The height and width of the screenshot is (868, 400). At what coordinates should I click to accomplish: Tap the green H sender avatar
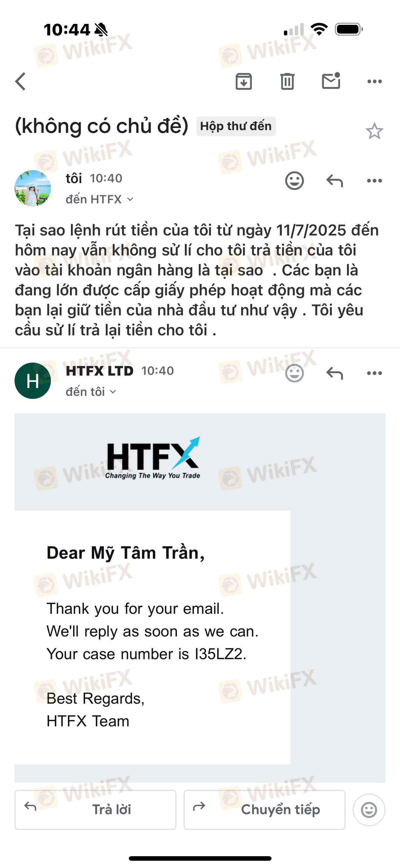pyautogui.click(x=33, y=381)
